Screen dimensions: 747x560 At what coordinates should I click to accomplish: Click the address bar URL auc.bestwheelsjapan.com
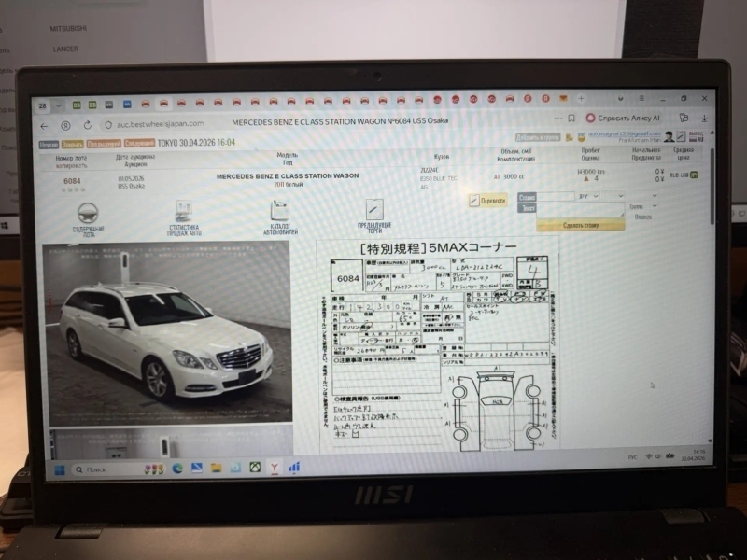pos(160,124)
